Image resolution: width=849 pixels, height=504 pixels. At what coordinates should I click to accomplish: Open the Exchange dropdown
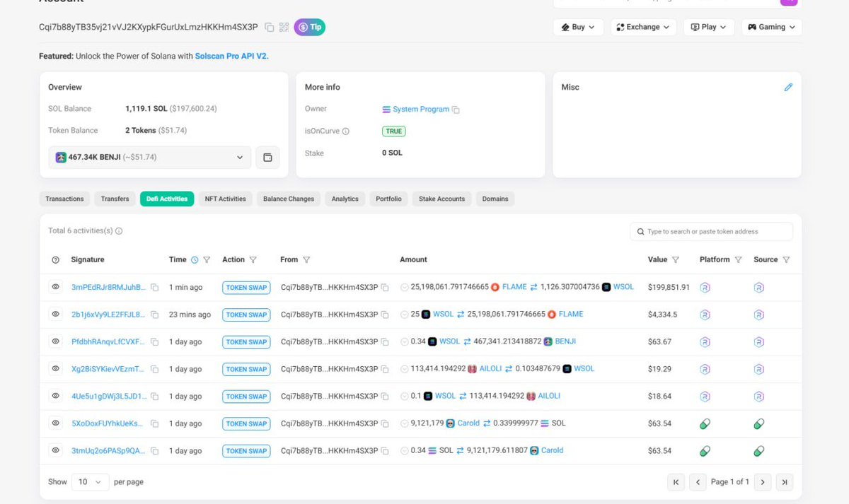643,27
